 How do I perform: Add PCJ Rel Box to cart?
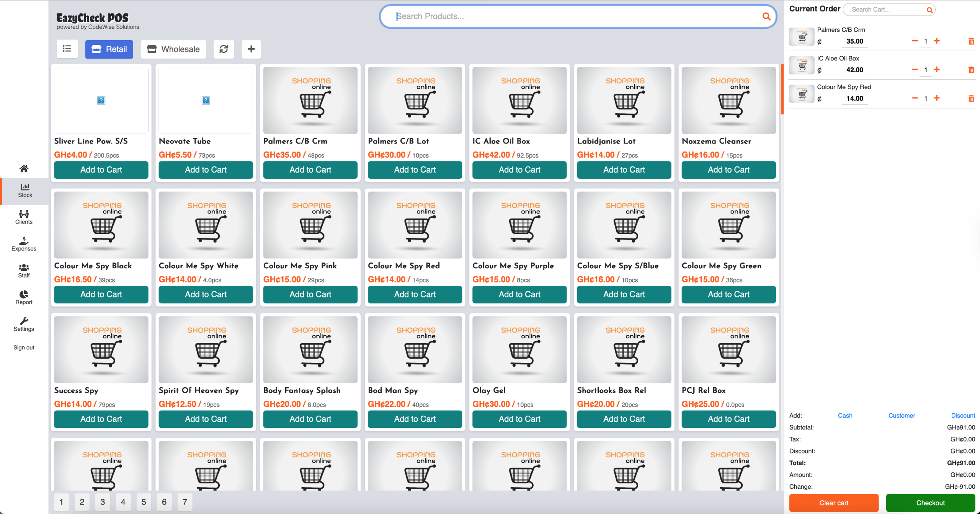coord(728,419)
